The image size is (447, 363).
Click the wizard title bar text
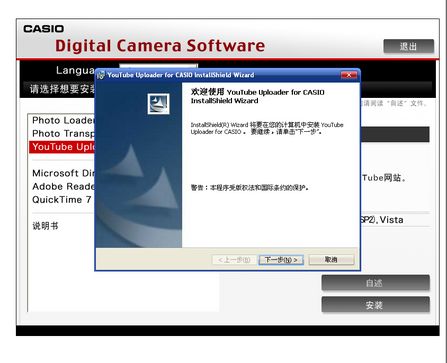tap(181, 75)
